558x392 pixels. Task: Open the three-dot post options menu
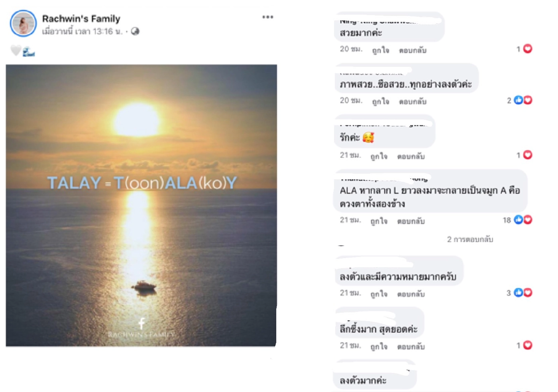click(x=267, y=17)
